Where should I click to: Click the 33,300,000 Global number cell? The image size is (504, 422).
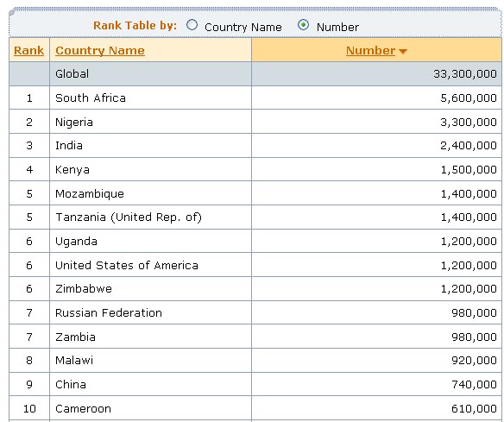377,74
